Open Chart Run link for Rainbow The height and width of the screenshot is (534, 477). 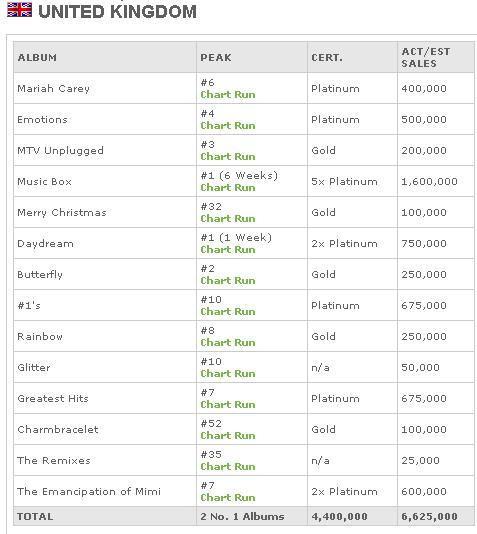(x=228, y=342)
